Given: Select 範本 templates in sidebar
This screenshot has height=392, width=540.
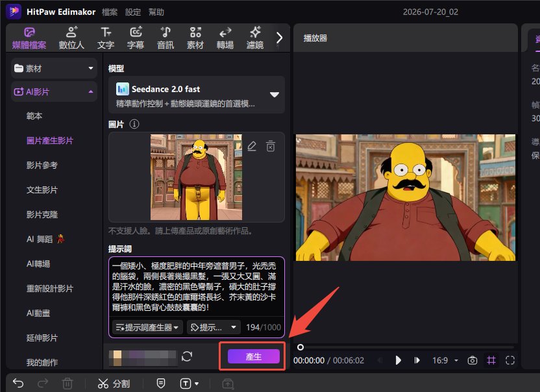Looking at the screenshot, I should [x=34, y=116].
